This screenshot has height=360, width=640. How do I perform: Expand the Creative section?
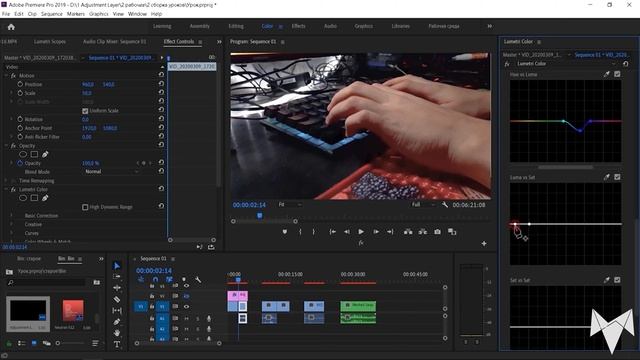[x=11, y=224]
